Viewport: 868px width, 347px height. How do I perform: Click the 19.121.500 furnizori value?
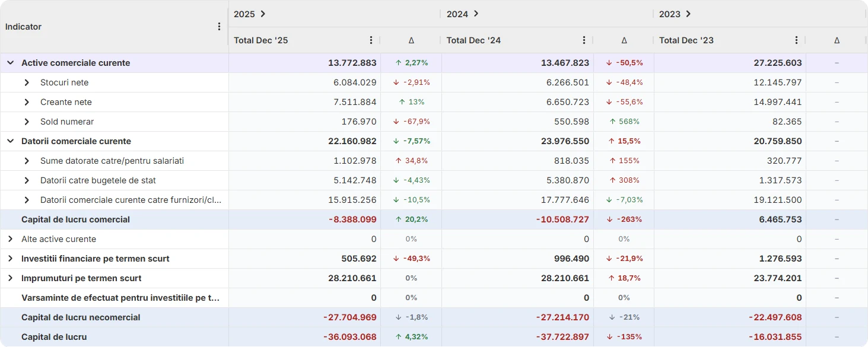point(778,200)
